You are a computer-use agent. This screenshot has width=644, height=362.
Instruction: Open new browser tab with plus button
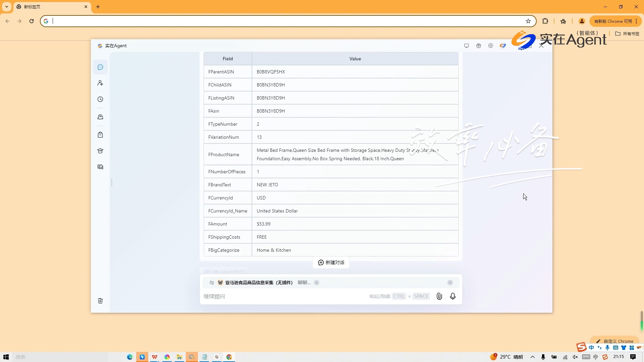point(98,7)
